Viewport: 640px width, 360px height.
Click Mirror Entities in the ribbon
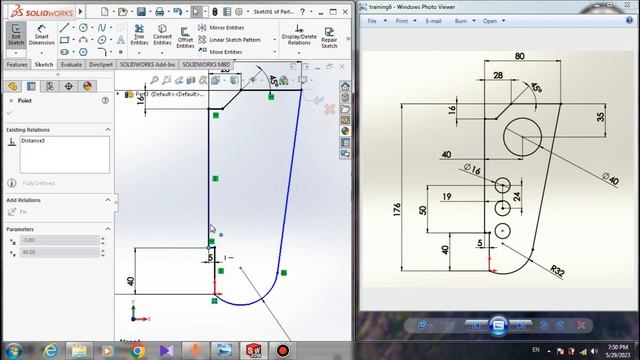(221, 28)
